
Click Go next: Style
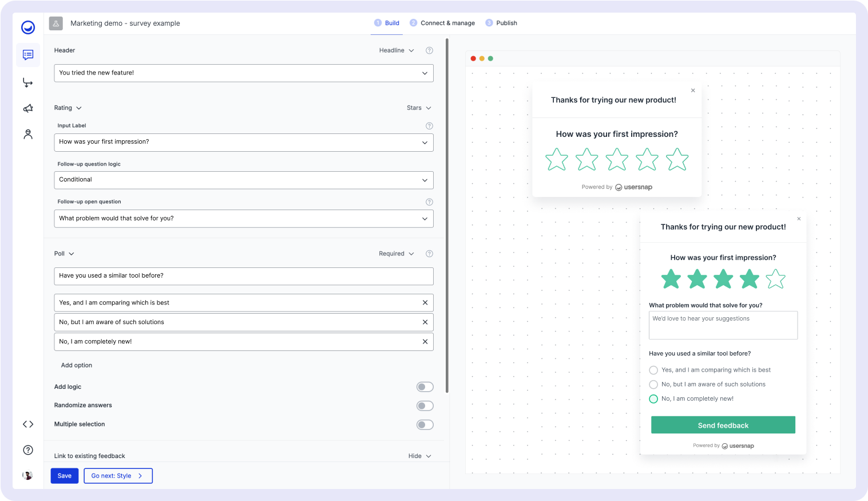118,475
